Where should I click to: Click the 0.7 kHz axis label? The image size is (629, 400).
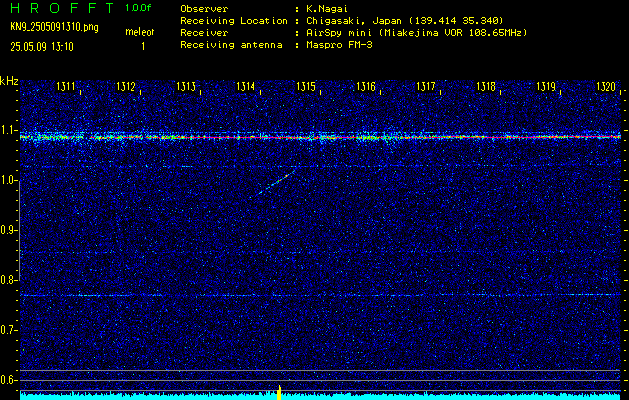click(x=8, y=330)
